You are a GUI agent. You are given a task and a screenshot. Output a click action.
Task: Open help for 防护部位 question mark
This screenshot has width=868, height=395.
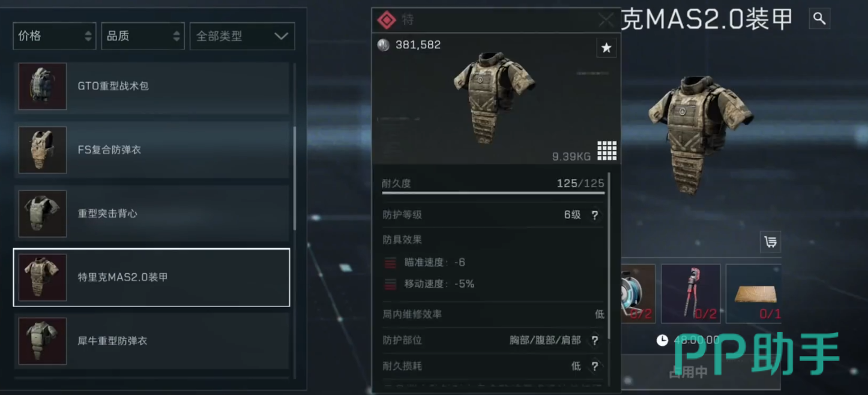click(594, 340)
